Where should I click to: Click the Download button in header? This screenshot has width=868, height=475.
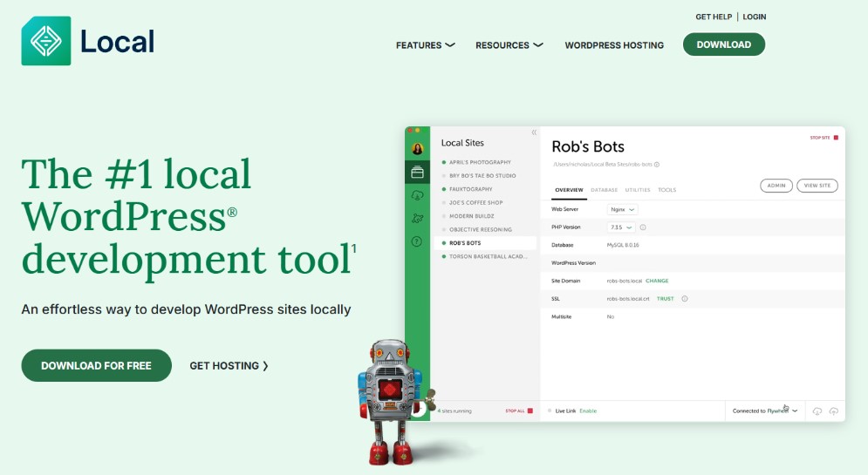[x=724, y=44]
